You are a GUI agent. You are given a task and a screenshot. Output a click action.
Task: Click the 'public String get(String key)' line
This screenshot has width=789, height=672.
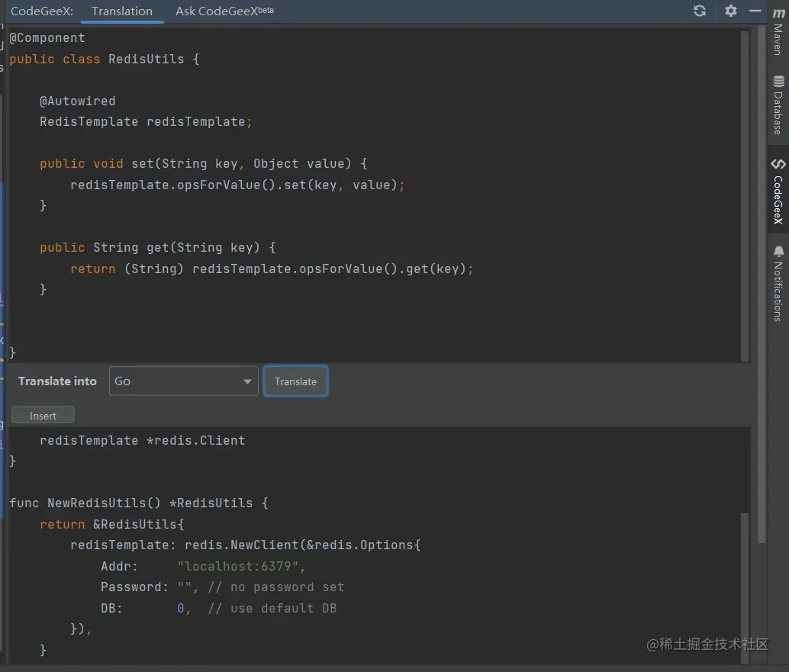click(x=157, y=247)
